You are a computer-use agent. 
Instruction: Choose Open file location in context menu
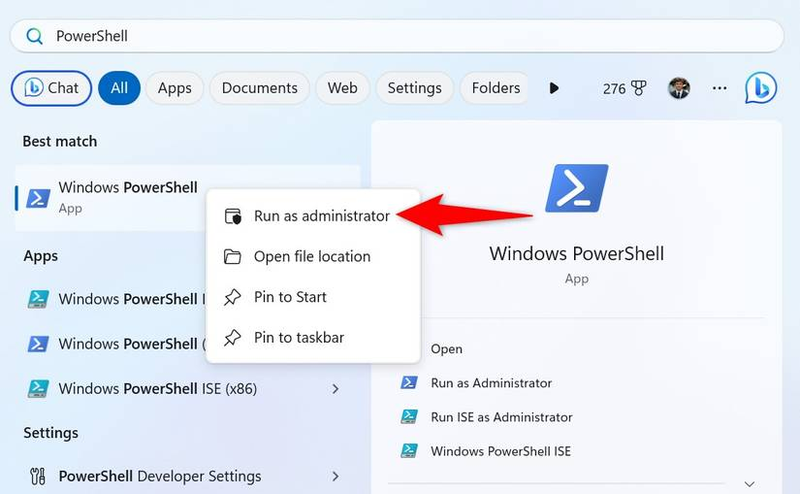(x=313, y=256)
